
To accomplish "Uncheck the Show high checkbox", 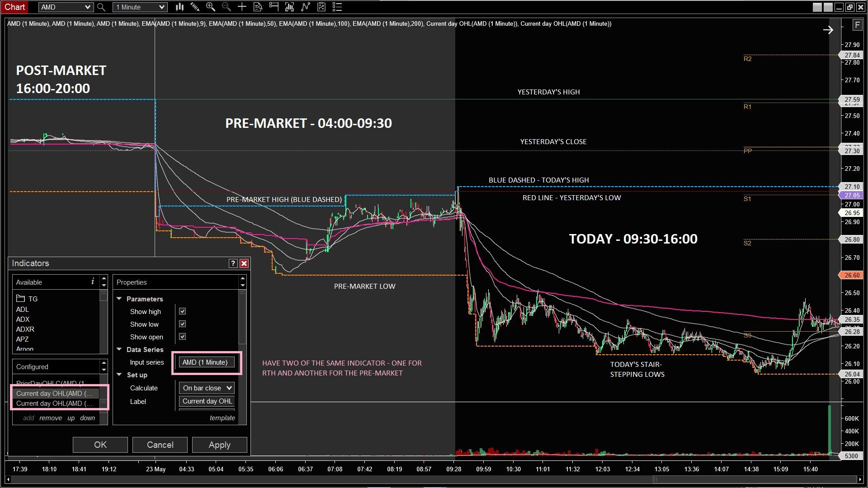I will pyautogui.click(x=183, y=311).
